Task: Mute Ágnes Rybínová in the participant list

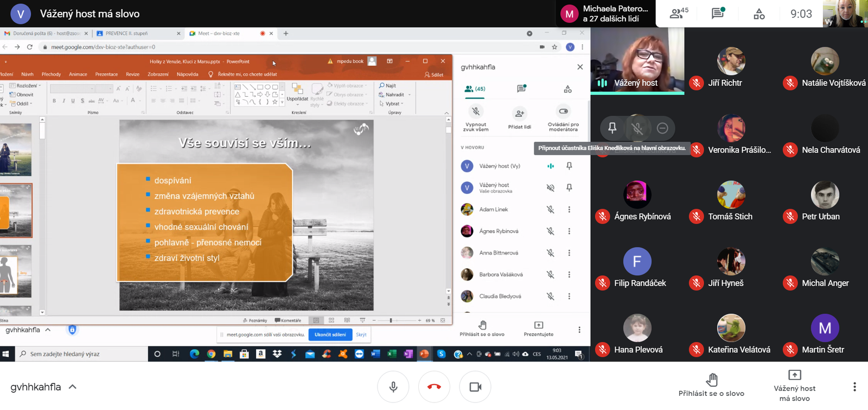Action: coord(550,231)
